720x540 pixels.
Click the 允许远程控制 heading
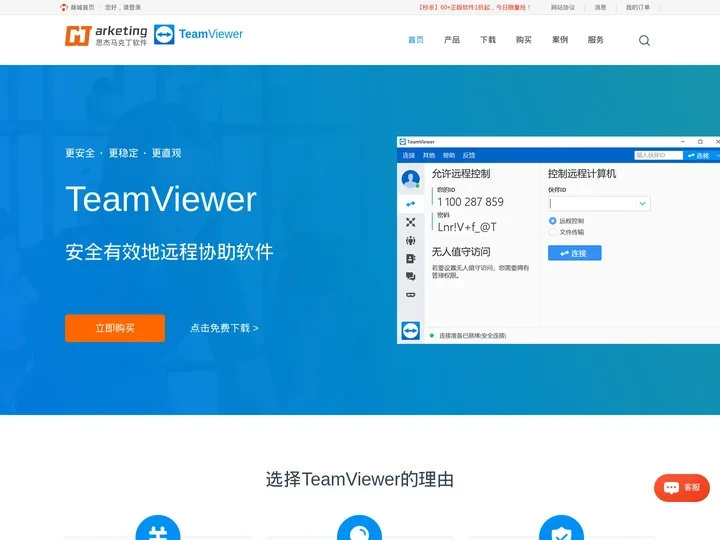point(461,174)
